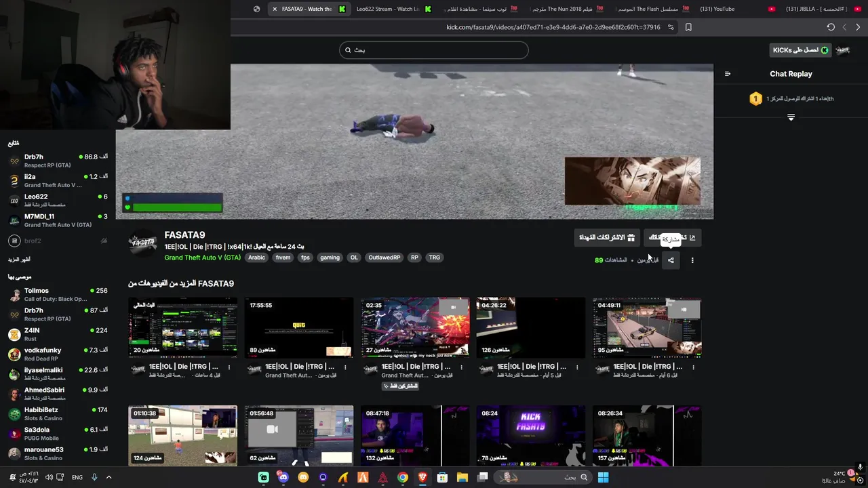Open File Explorer from the taskbar
868x488 pixels.
(462, 477)
